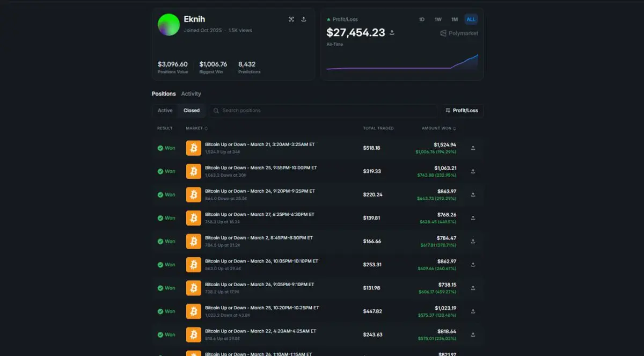This screenshot has height=356, width=644.
Task: Click the Won status for March 21 row
Action: pos(166,148)
